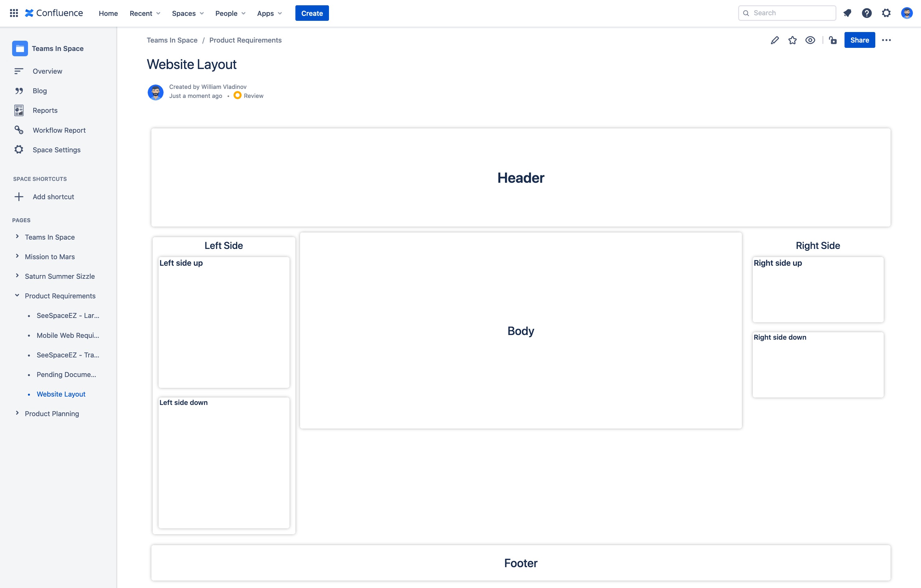This screenshot has width=921, height=588.
Task: Collapse the Product Requirements page tree
Action: coord(17,296)
